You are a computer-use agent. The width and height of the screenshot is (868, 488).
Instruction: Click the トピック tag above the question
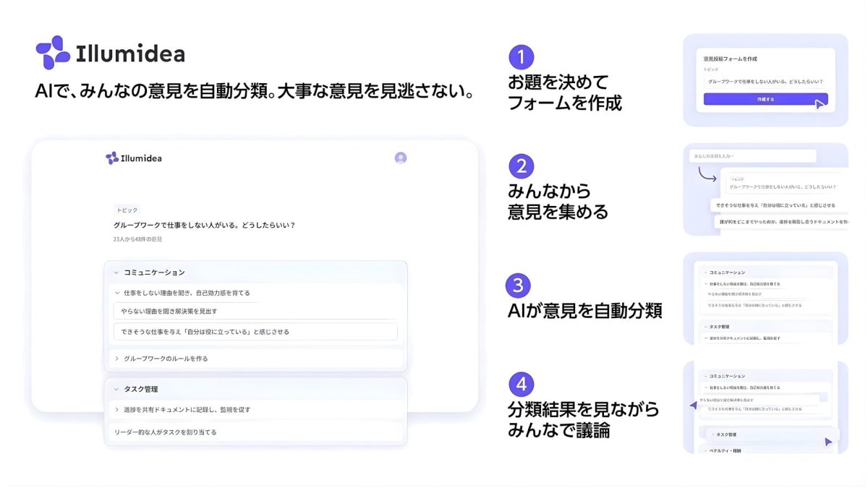coord(127,210)
